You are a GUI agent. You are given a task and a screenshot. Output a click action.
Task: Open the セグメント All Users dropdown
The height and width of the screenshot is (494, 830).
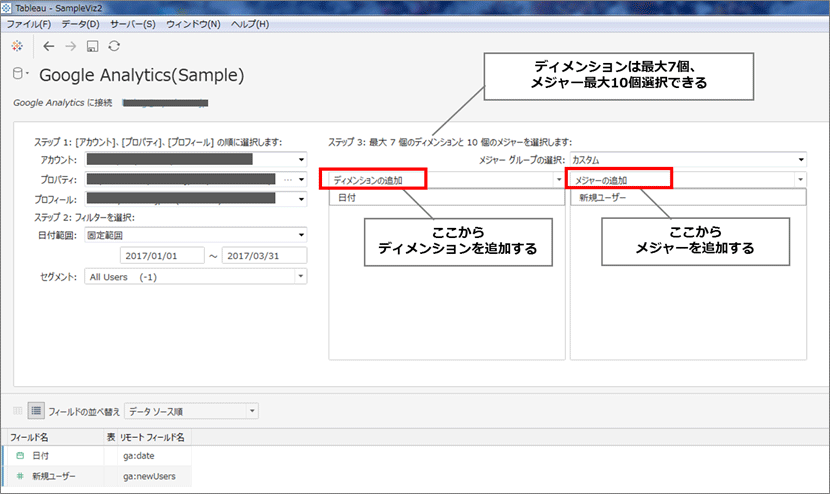(195, 276)
